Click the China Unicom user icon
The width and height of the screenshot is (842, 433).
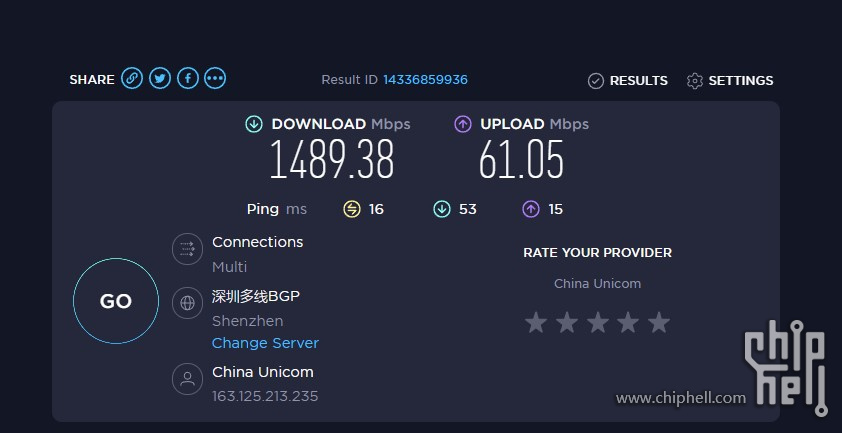187,379
